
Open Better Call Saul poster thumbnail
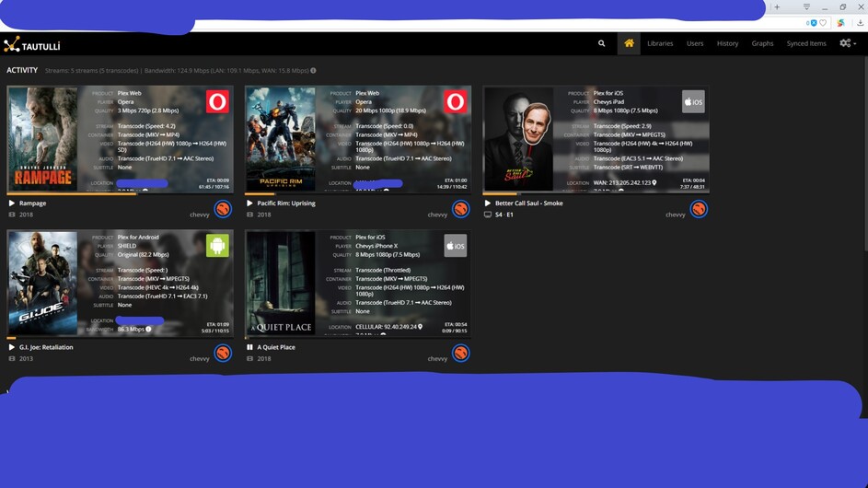tap(519, 138)
